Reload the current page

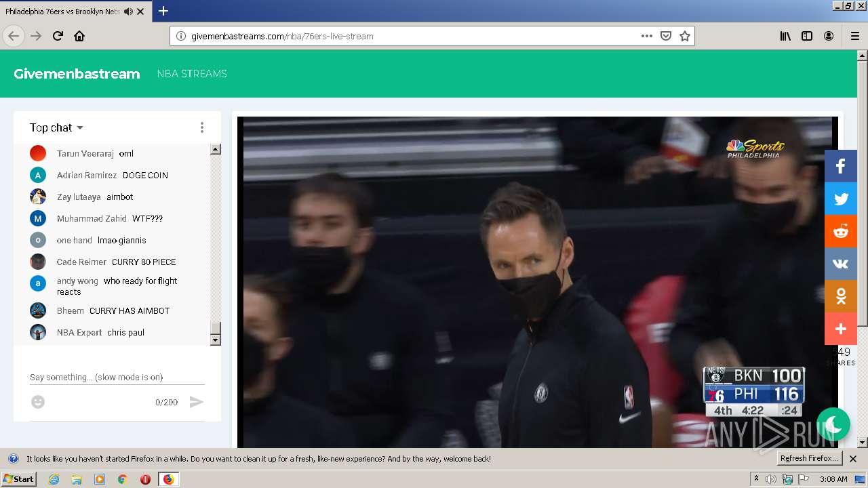pos(58,36)
